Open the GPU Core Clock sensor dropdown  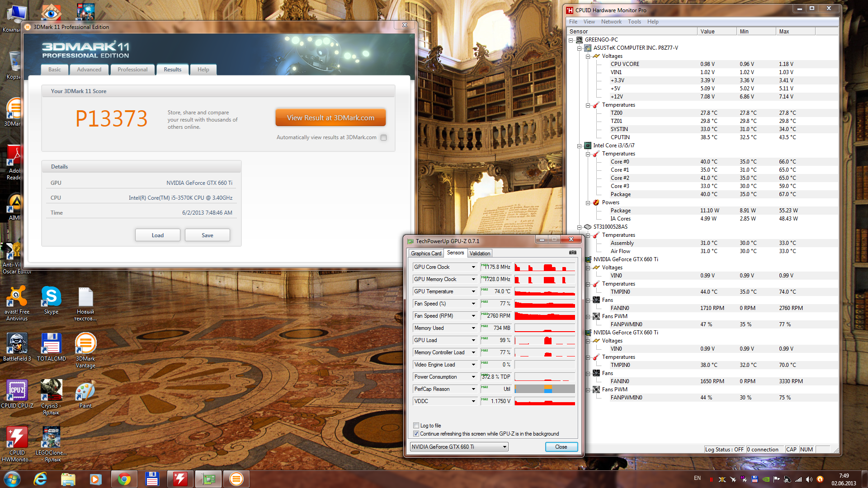tap(473, 267)
